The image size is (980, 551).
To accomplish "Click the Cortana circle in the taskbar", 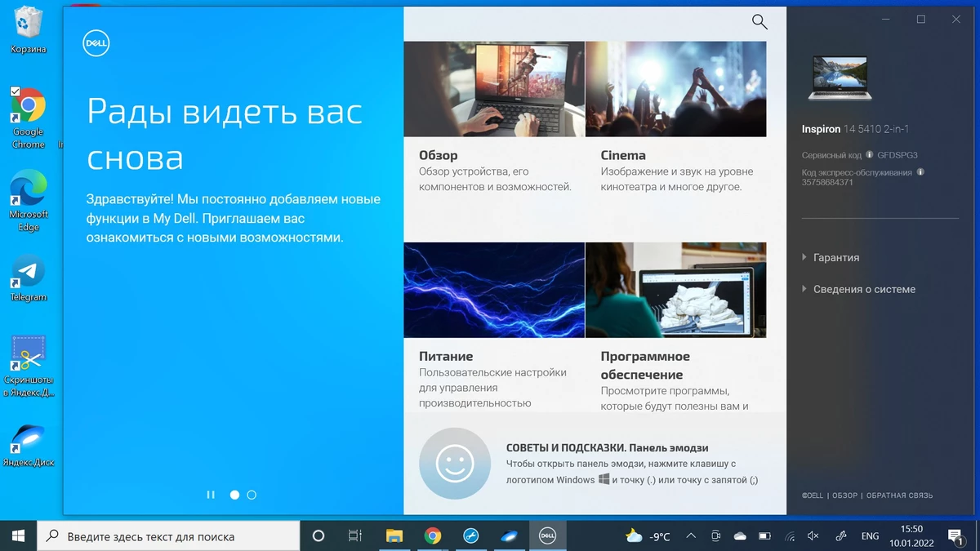I will (318, 536).
